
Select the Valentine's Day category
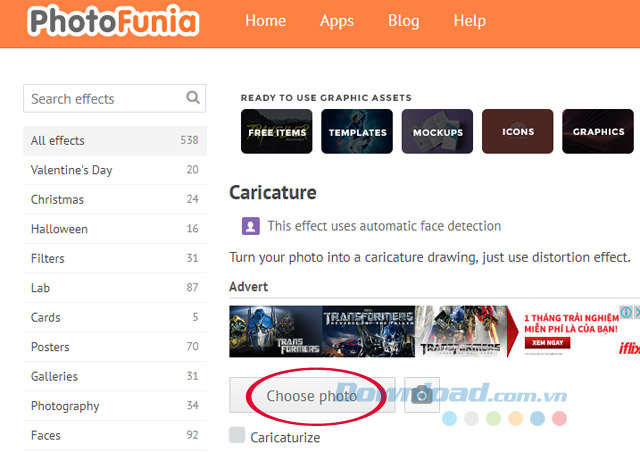tap(72, 170)
